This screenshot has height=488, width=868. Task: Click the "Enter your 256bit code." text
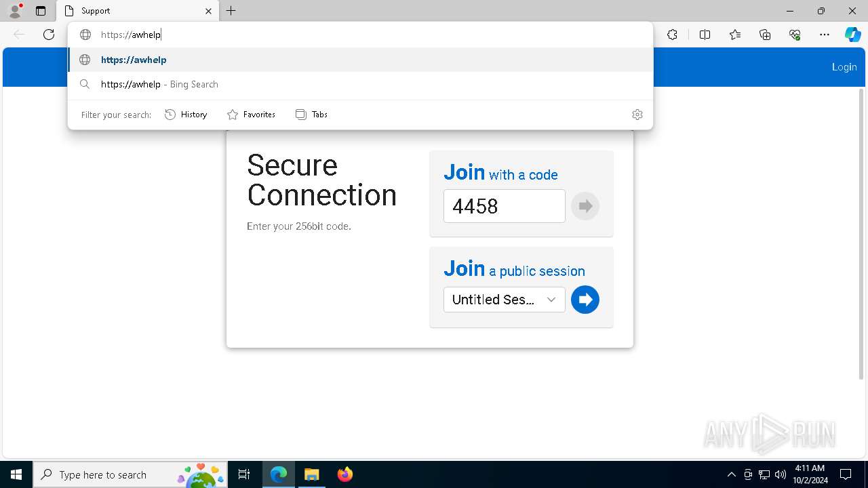coord(299,226)
